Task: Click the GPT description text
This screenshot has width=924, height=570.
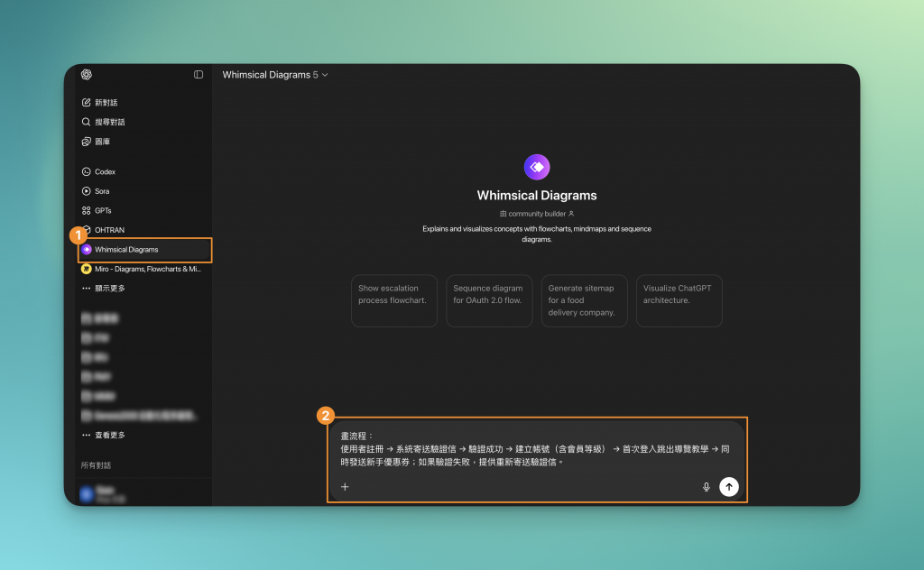Action: pyautogui.click(x=537, y=234)
